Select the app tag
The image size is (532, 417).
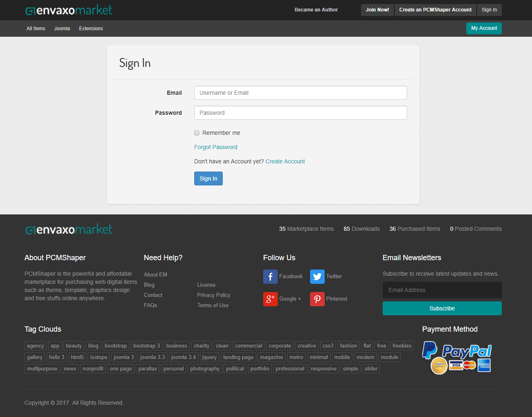click(x=55, y=346)
